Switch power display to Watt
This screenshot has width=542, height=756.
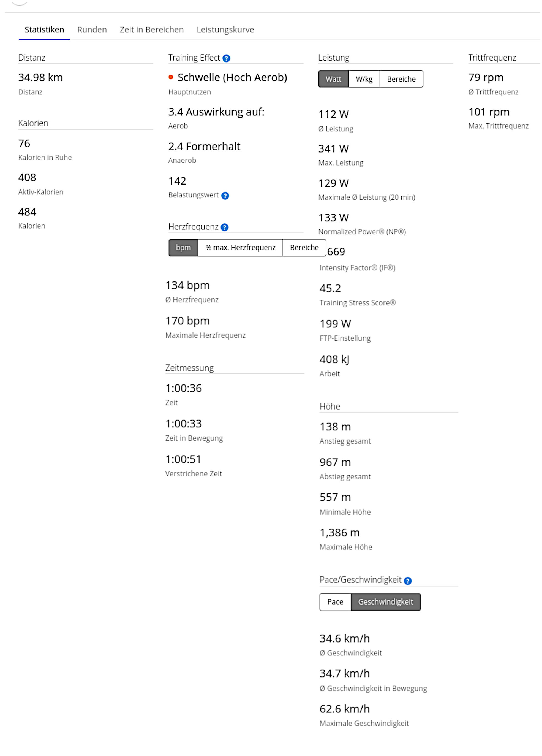tap(333, 79)
